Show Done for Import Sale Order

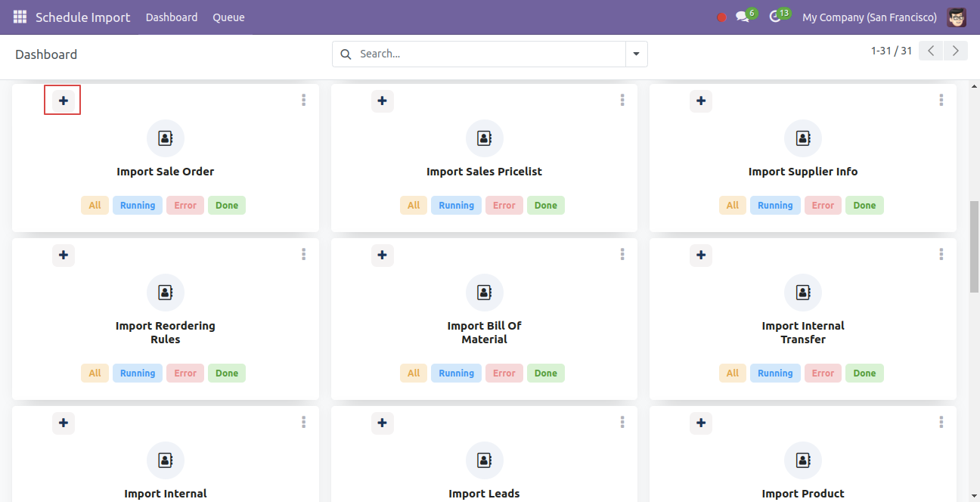(227, 205)
